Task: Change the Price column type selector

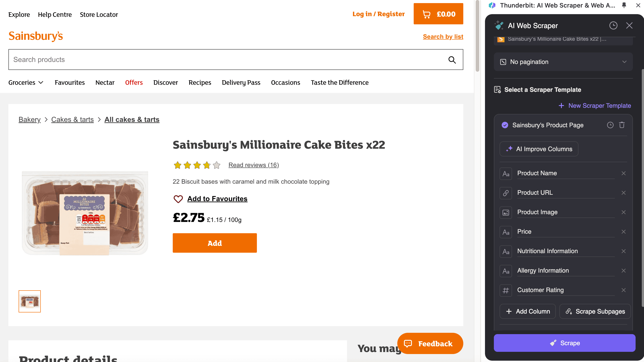Action: [506, 232]
